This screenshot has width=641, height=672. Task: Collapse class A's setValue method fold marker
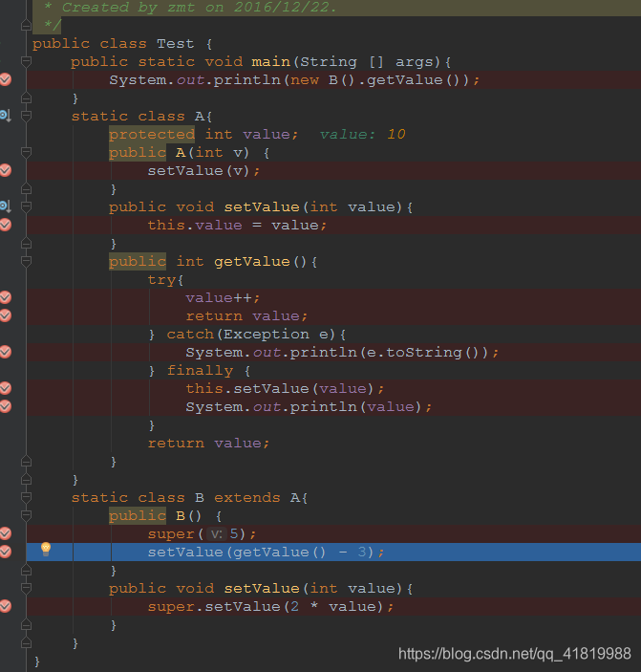[x=26, y=206]
